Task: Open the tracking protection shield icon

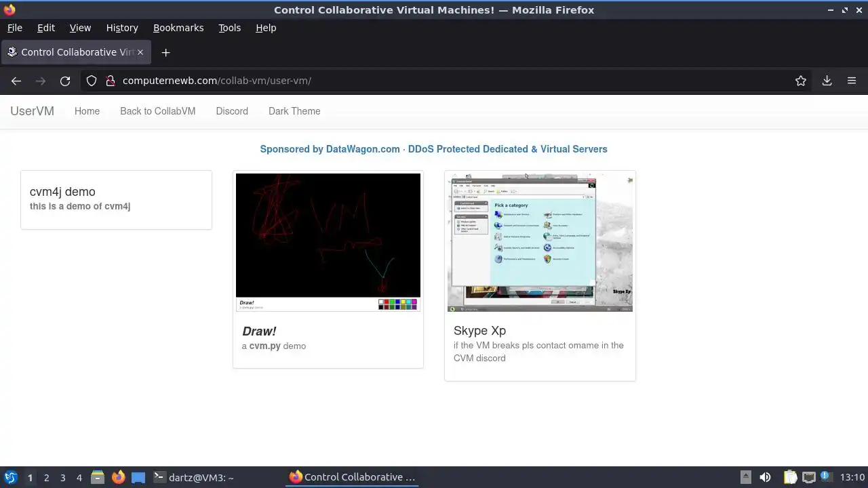Action: coord(92,81)
